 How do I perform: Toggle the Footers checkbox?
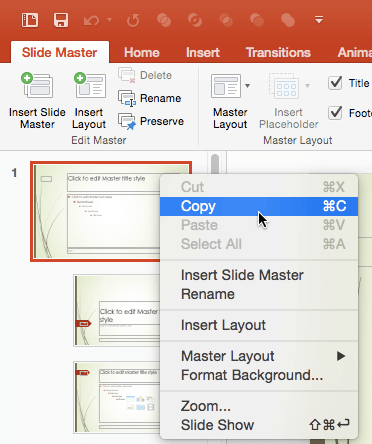pos(335,113)
